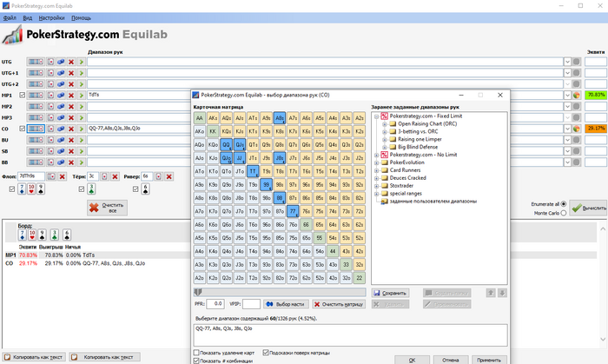Expand the Card Runners folder
608x364 pixels.
tap(376, 170)
